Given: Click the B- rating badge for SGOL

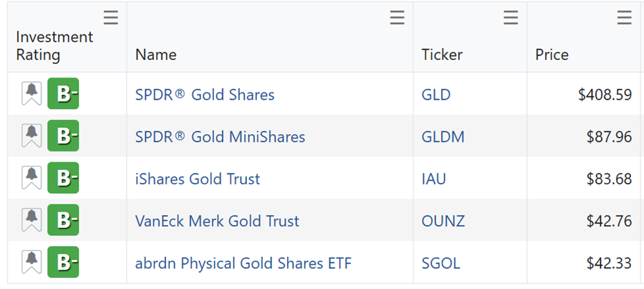Looking at the screenshot, I should tap(63, 263).
